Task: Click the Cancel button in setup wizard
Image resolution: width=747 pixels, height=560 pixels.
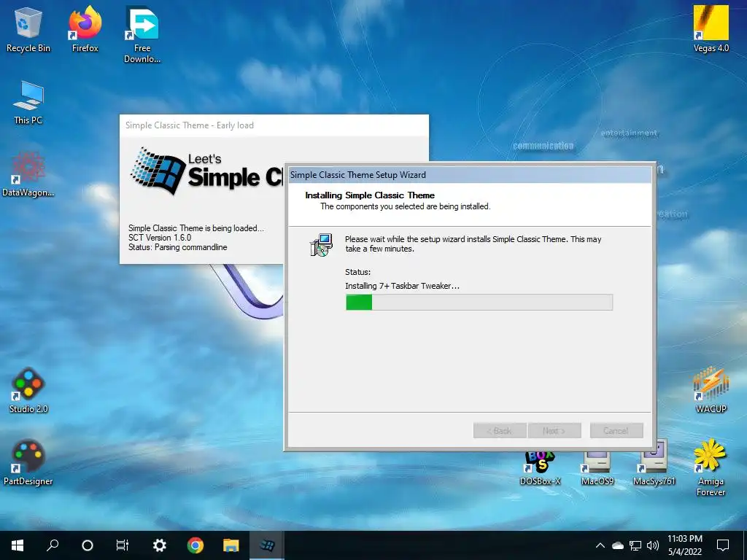Action: pyautogui.click(x=616, y=430)
